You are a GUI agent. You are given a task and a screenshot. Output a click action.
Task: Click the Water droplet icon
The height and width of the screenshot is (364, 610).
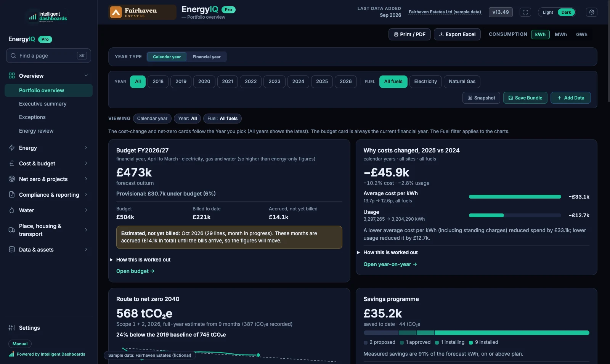12,210
